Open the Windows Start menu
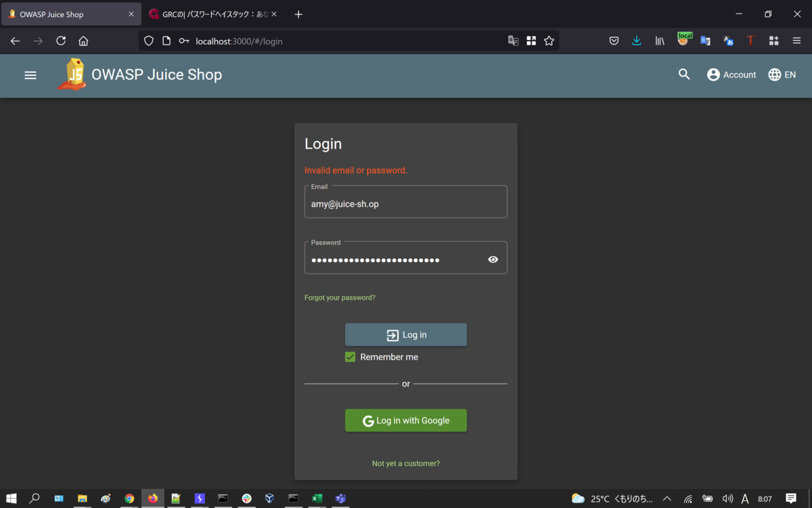The image size is (812, 508). pos(12,499)
